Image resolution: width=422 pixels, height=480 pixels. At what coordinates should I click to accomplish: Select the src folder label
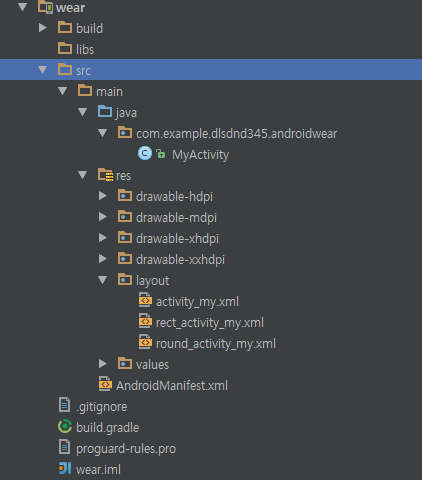83,71
